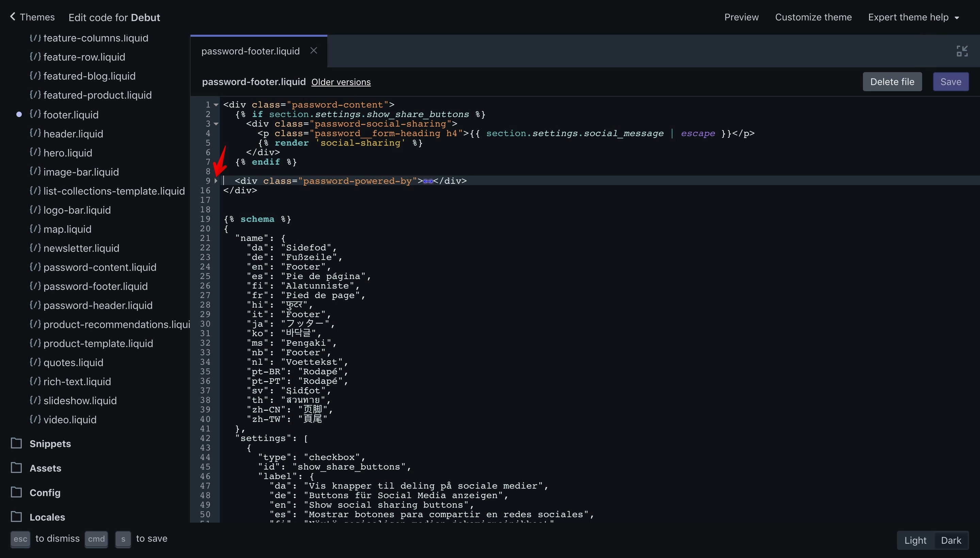Viewport: 980px width, 558px height.
Task: Open password-header.liquid file
Action: (x=98, y=306)
